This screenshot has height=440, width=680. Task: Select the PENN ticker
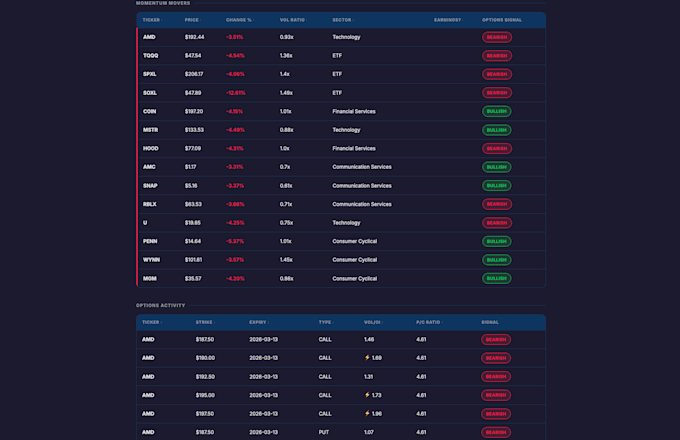point(150,241)
